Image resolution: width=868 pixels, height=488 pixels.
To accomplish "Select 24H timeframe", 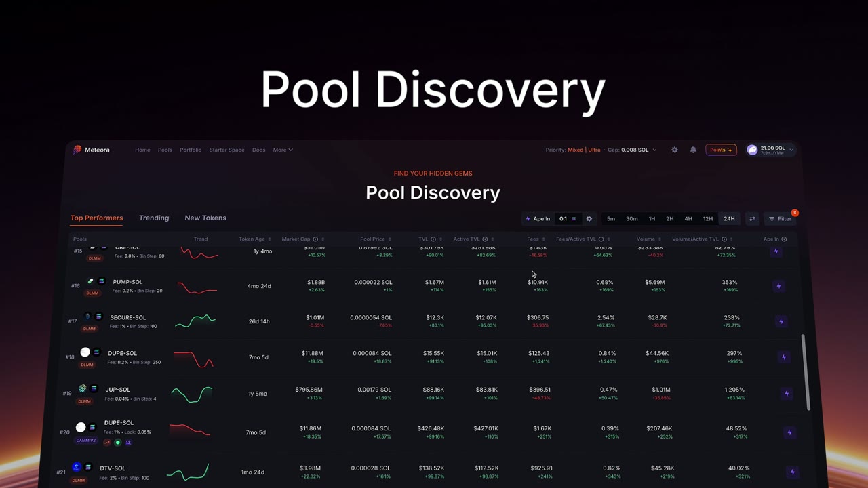I will (729, 219).
